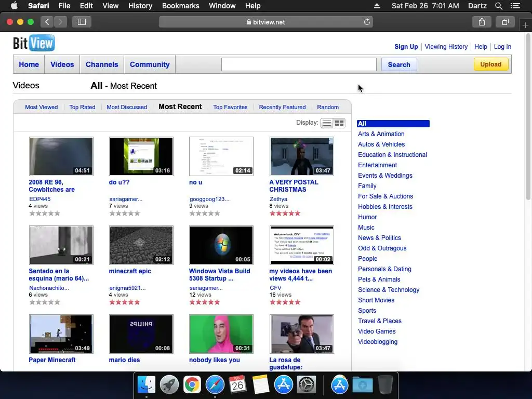Click the BitView logo
532x399 pixels.
pyautogui.click(x=34, y=43)
